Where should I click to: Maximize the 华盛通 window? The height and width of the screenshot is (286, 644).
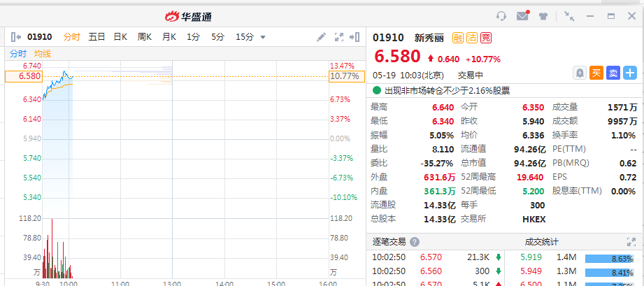point(611,17)
